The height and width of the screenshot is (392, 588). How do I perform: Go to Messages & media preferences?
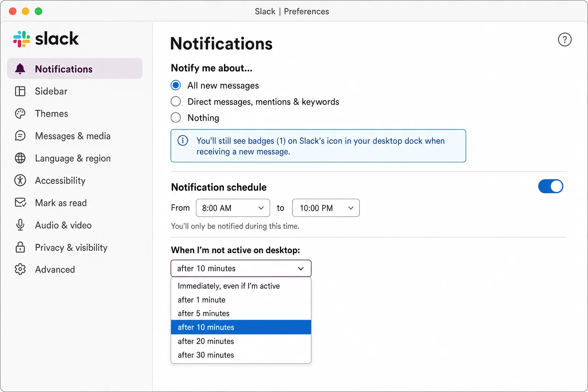[x=75, y=136]
